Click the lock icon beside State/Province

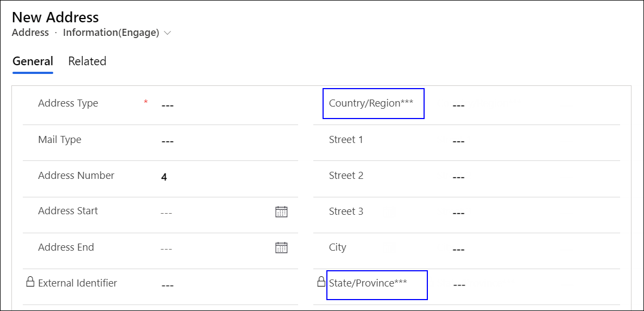[x=321, y=282]
